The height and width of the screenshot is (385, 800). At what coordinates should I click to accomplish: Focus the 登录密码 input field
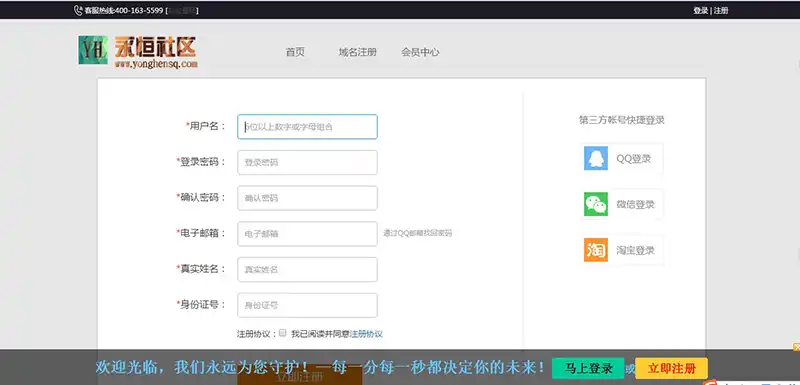pos(307,162)
